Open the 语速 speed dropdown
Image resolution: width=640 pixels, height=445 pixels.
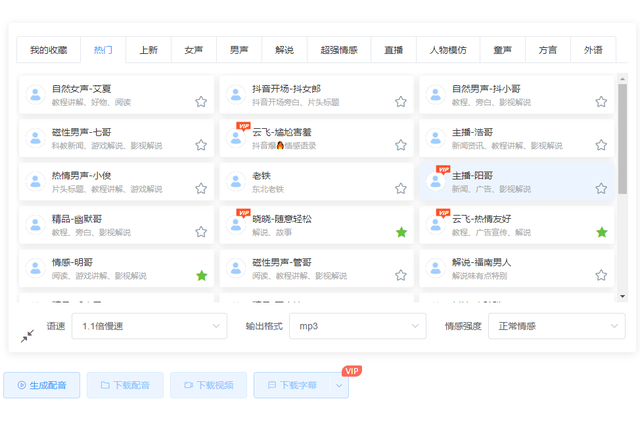click(152, 326)
